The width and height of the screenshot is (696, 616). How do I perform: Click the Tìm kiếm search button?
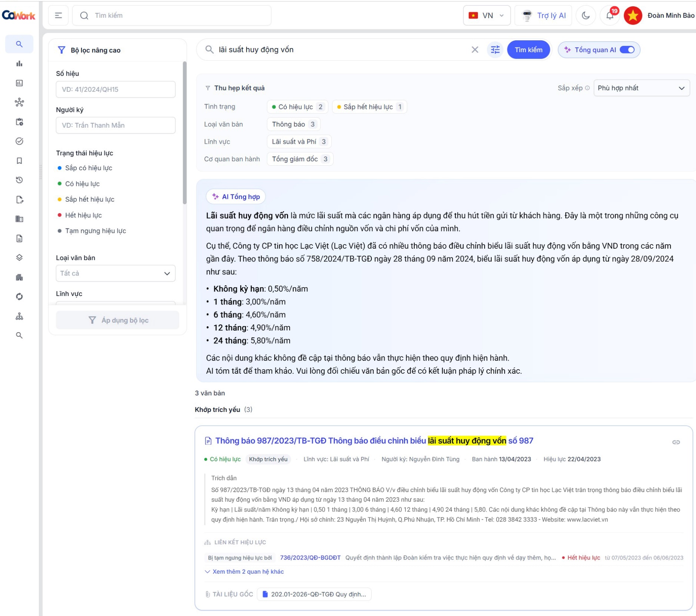click(x=528, y=50)
